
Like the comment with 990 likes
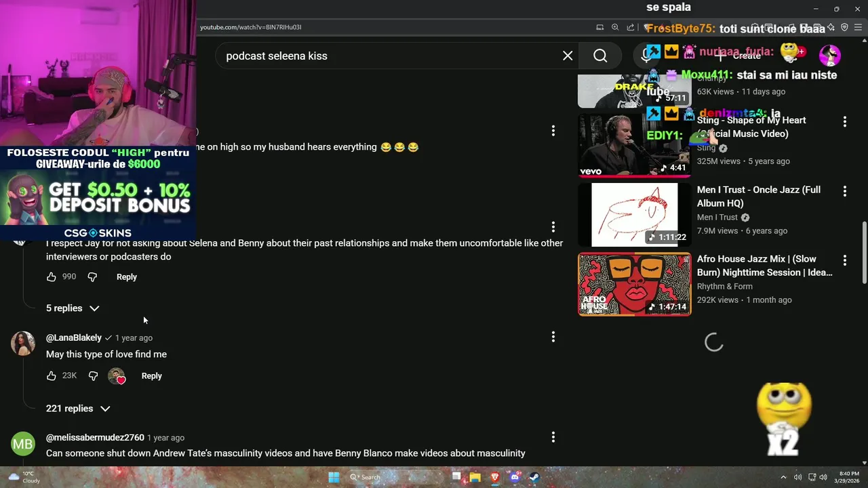[x=52, y=277]
